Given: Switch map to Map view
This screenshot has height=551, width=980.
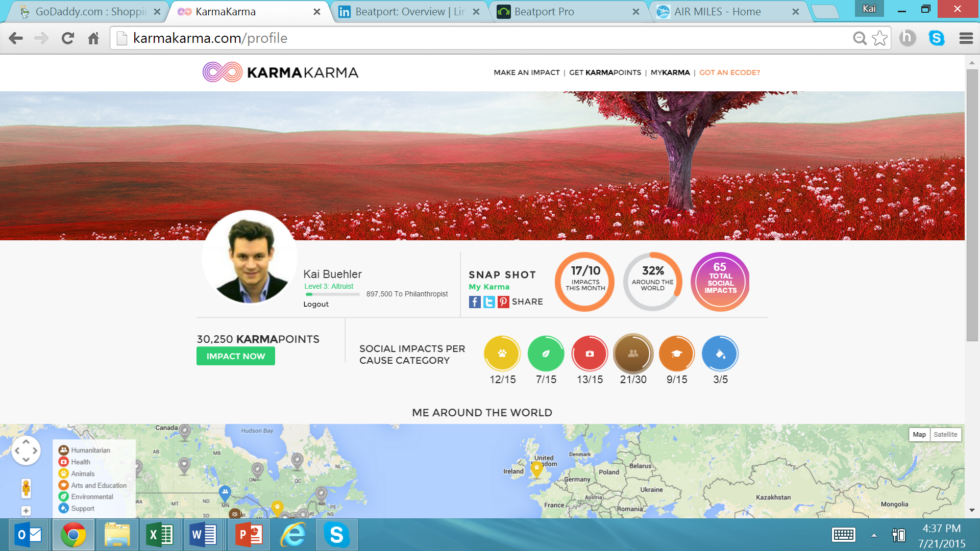Looking at the screenshot, I should click(919, 435).
